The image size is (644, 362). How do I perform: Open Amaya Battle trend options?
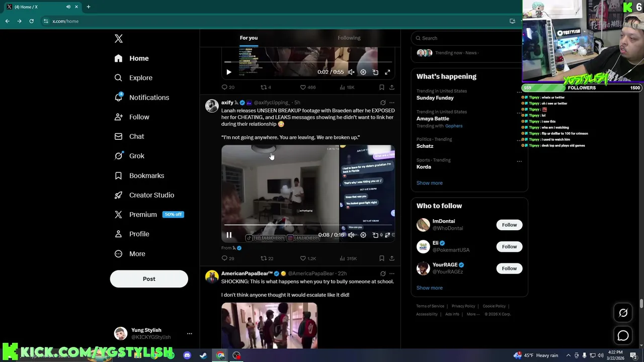519,113
